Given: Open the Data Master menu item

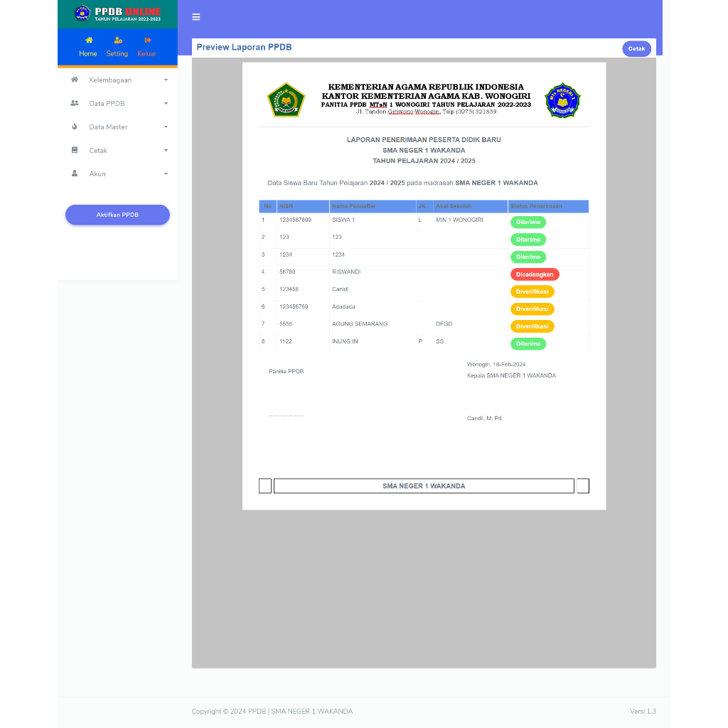Looking at the screenshot, I should tap(117, 127).
